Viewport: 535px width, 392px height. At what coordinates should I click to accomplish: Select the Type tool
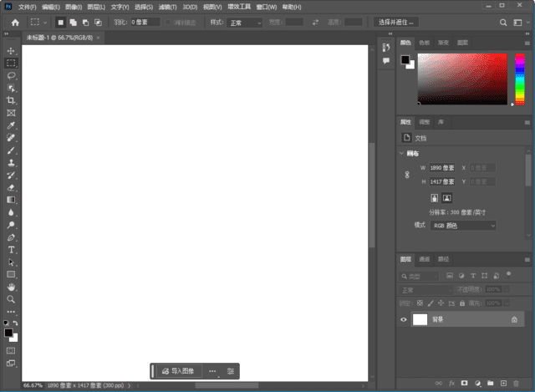tap(12, 250)
